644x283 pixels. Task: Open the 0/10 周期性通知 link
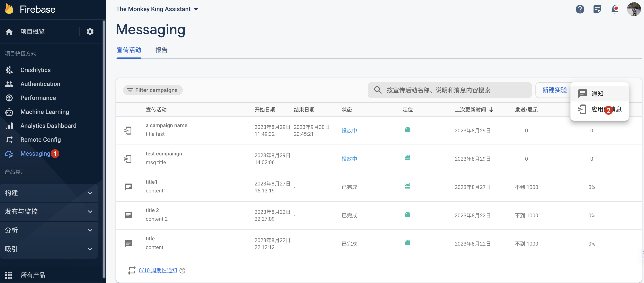[x=158, y=271]
